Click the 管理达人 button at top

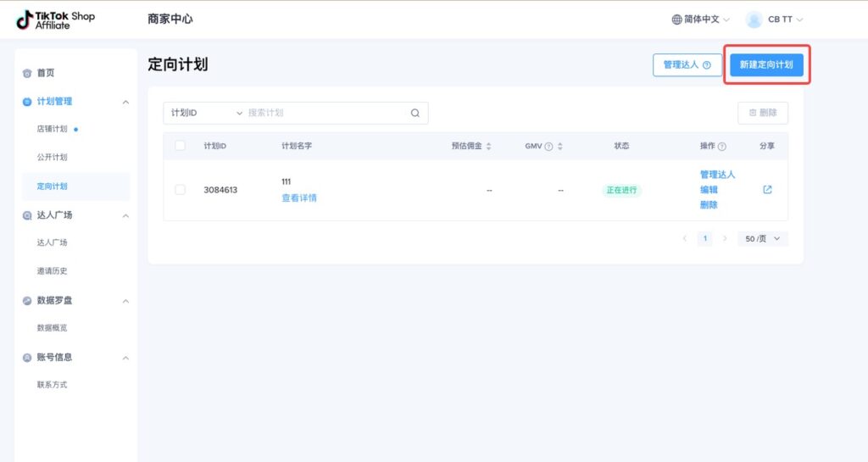coord(687,64)
